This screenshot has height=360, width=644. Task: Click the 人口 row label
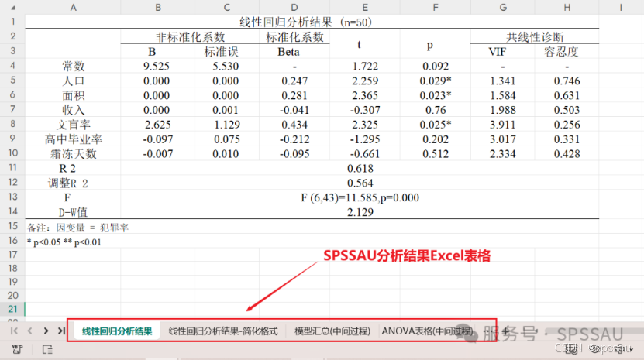click(73, 81)
